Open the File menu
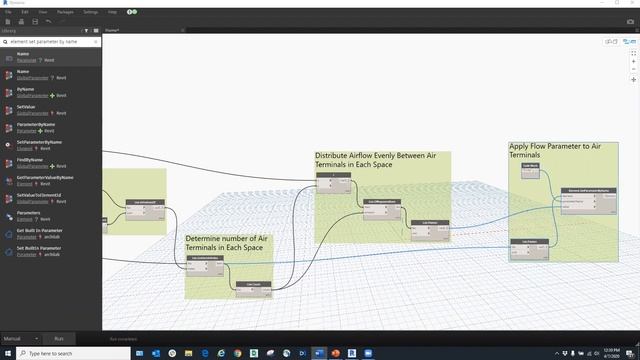Image resolution: width=640 pixels, height=360 pixels. (x=8, y=12)
